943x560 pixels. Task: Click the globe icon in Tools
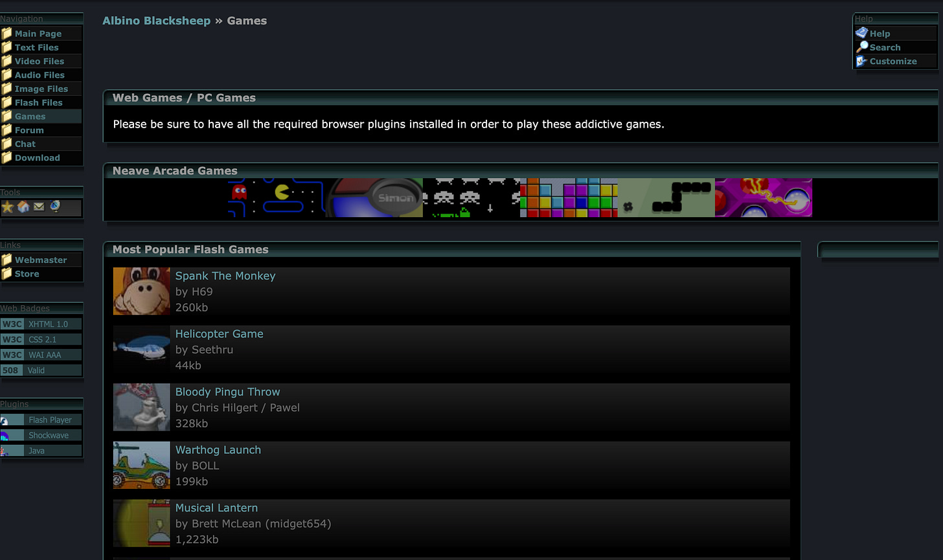(55, 207)
